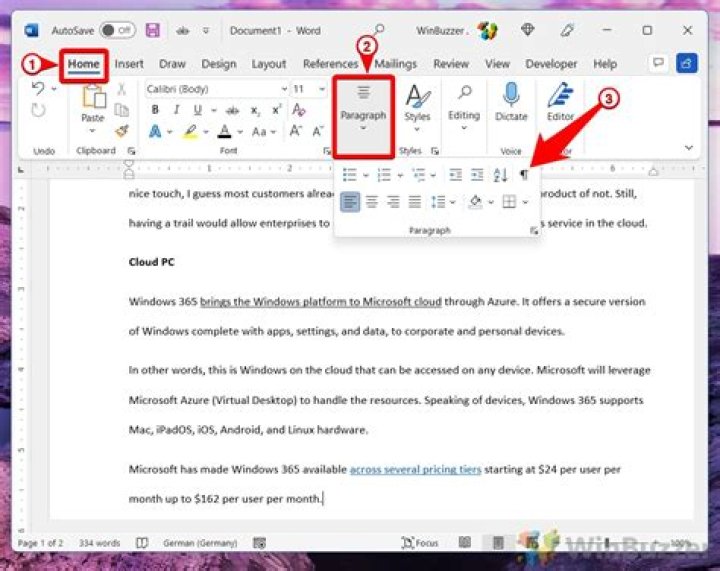Image resolution: width=720 pixels, height=571 pixels.
Task: Open the Styles gallery button
Action: 417,109
